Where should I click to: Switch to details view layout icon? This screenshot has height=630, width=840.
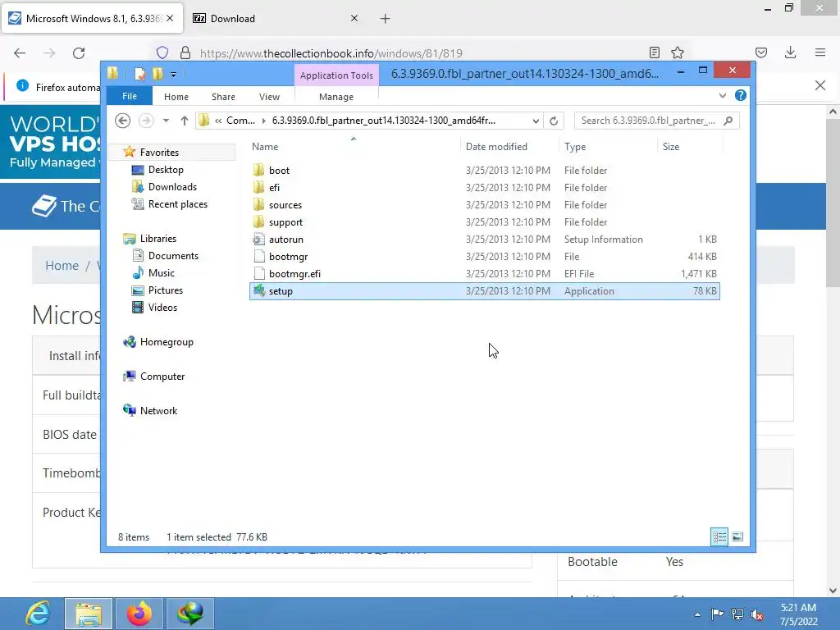[x=719, y=536]
